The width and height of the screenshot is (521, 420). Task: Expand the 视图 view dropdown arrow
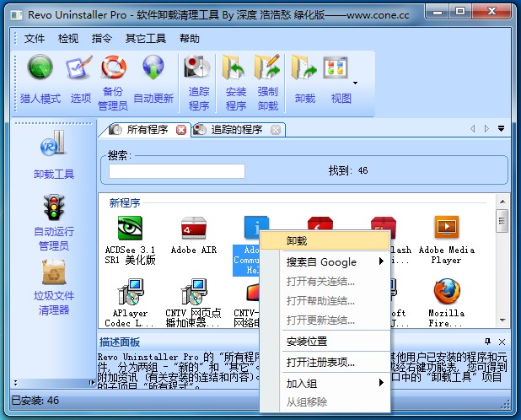click(356, 83)
